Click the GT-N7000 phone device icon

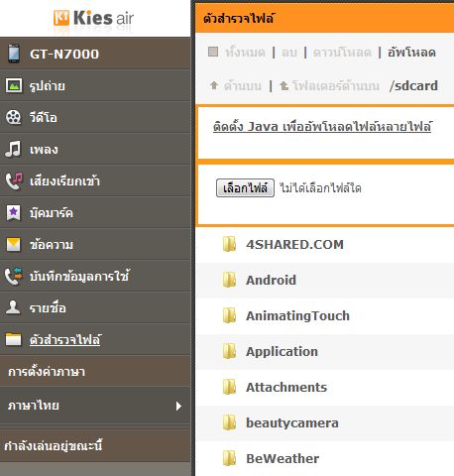click(x=14, y=54)
